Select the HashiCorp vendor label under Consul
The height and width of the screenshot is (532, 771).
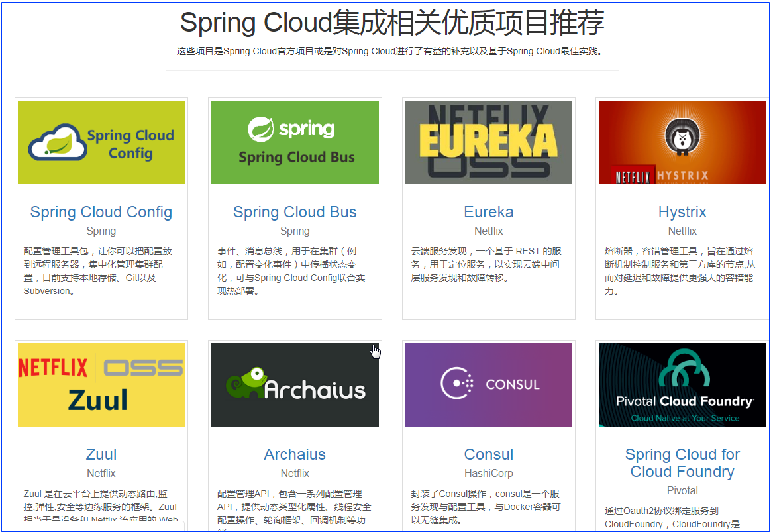[489, 473]
